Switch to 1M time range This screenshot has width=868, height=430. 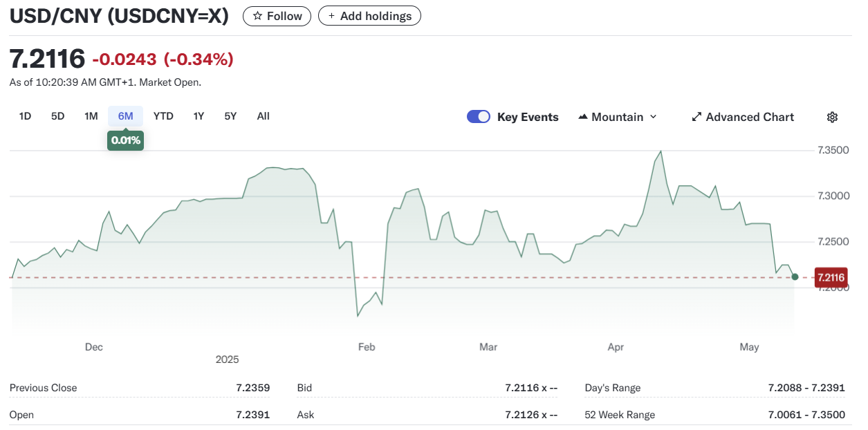click(x=91, y=116)
